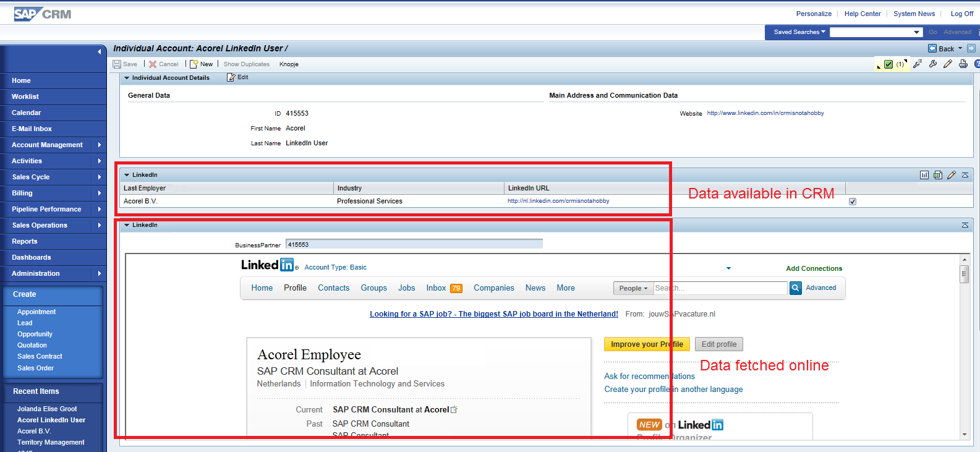The width and height of the screenshot is (980, 452).
Task: Click the LinkedIn search text box
Action: pos(720,288)
